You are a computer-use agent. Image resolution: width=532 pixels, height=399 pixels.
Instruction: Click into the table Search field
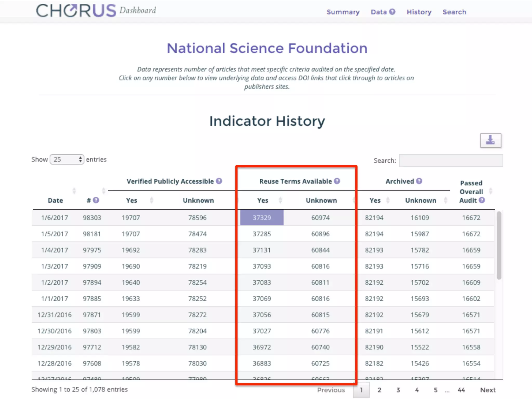pyautogui.click(x=451, y=161)
